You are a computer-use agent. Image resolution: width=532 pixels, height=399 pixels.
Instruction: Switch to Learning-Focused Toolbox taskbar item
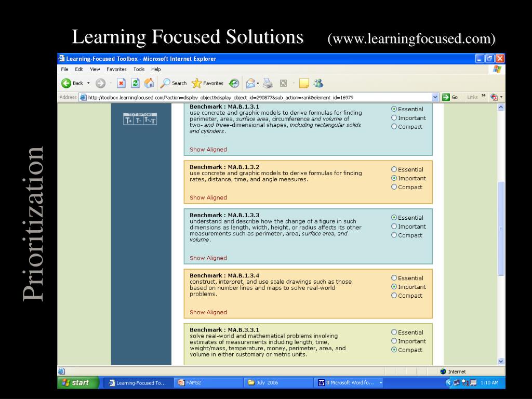point(138,383)
